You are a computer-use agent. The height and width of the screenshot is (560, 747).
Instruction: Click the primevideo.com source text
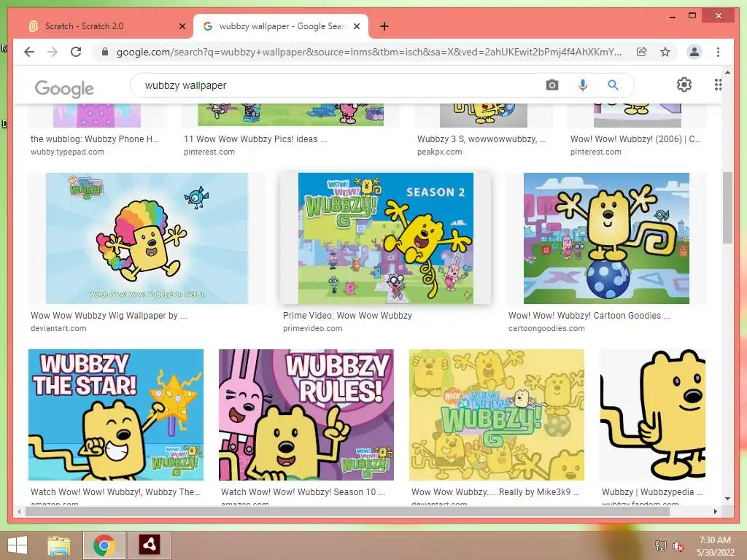[x=312, y=328]
